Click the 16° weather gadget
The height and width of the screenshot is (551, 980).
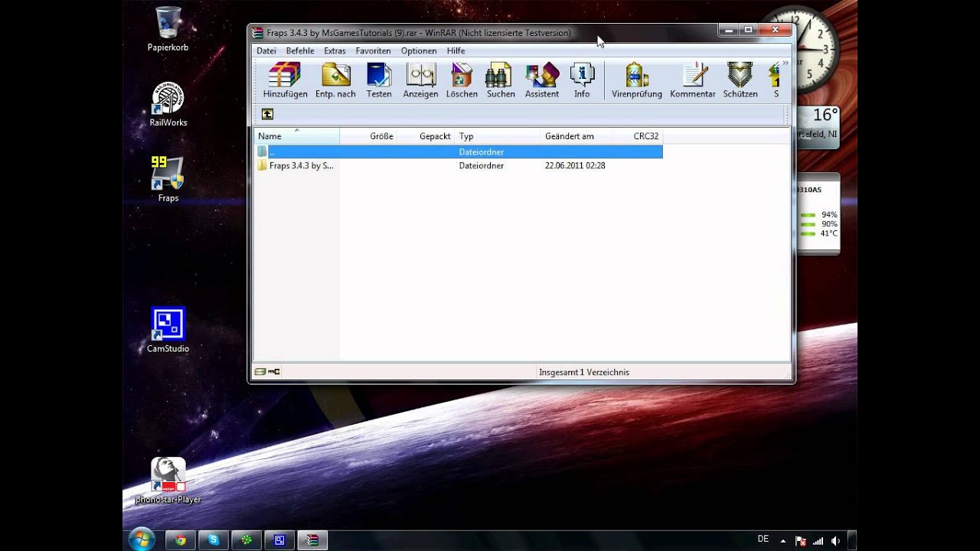[818, 127]
